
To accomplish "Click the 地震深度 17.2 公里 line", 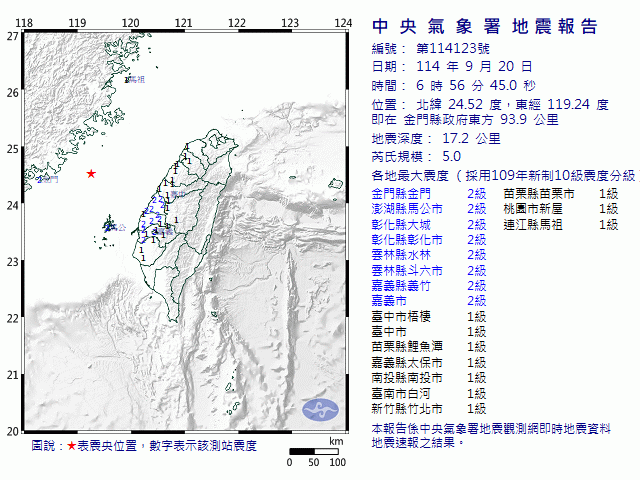I will click(x=435, y=138).
